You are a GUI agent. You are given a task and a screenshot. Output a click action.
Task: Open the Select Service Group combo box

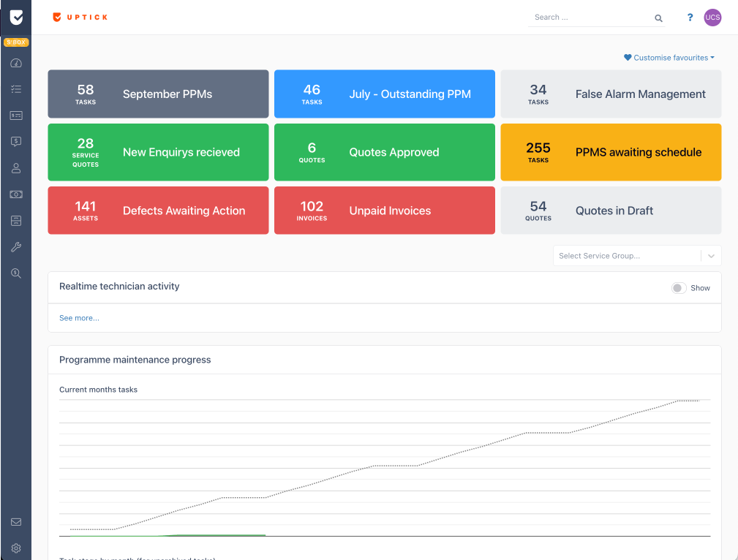(x=637, y=256)
